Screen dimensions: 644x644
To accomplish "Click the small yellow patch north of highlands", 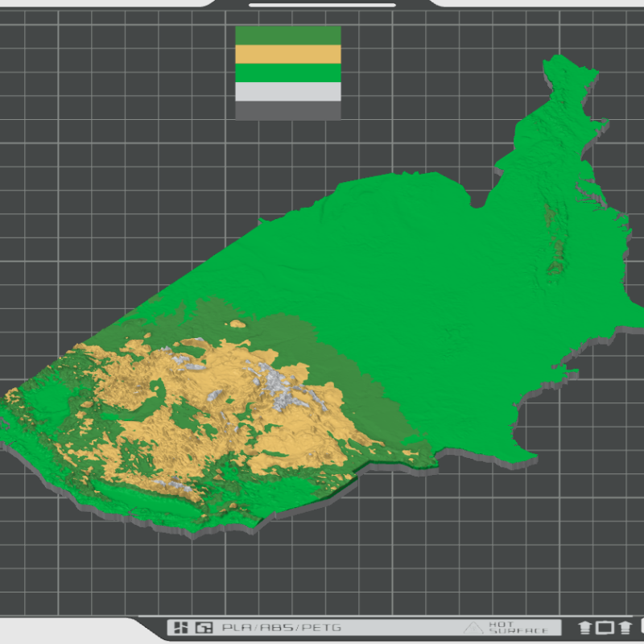I will tap(236, 324).
